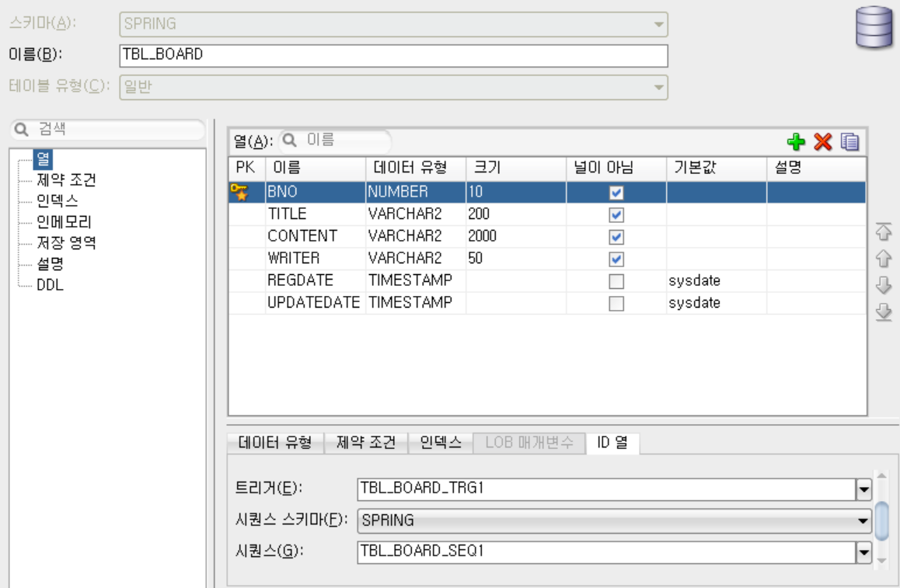
Task: Select the TITLE column name cell
Action: click(315, 214)
